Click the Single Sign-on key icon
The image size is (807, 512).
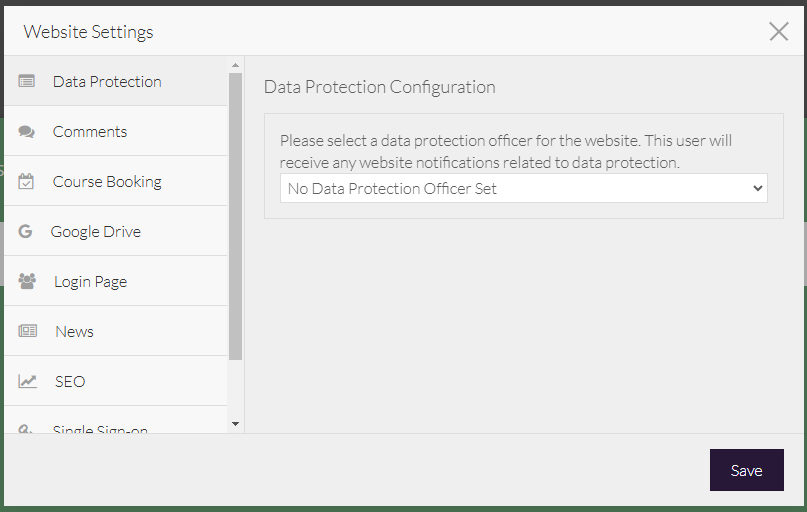click(x=27, y=429)
